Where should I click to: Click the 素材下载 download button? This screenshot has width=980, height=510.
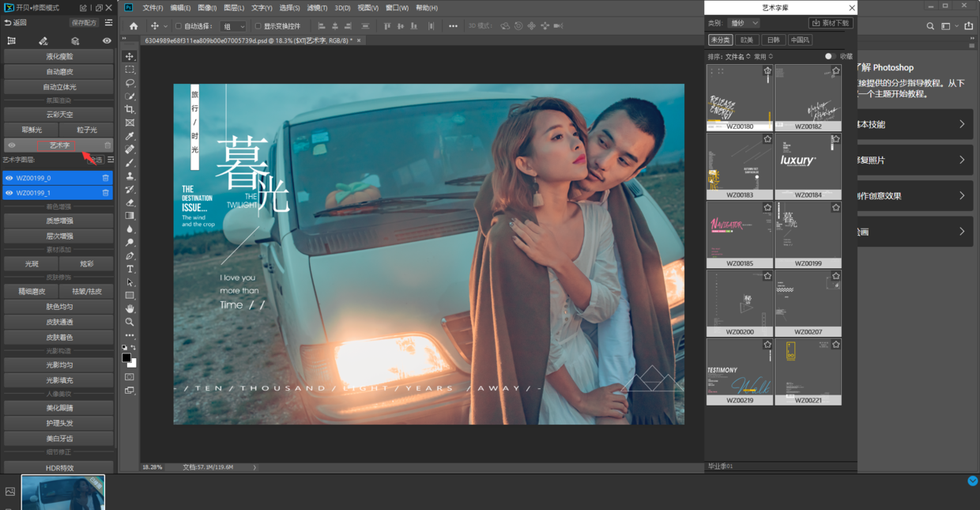click(x=831, y=23)
